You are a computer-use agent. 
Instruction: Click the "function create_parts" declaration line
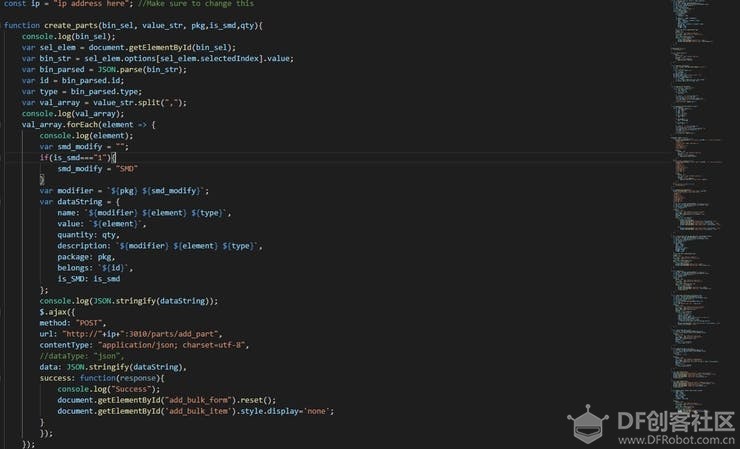tap(133, 25)
